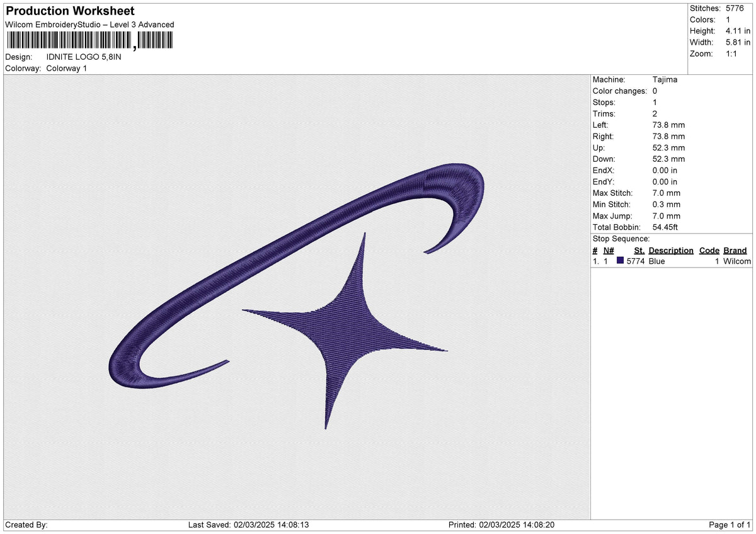Click the Height value '4.11 in'

[x=738, y=31]
